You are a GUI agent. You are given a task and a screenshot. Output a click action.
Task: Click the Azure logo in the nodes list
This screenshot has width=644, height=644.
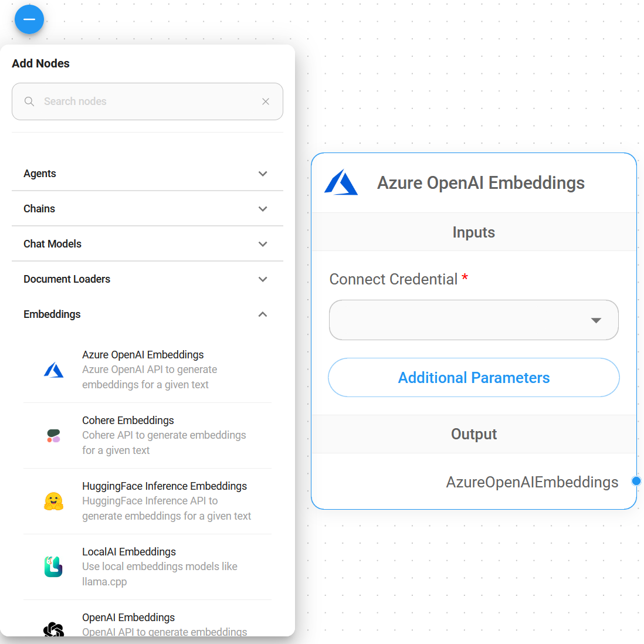(x=53, y=370)
